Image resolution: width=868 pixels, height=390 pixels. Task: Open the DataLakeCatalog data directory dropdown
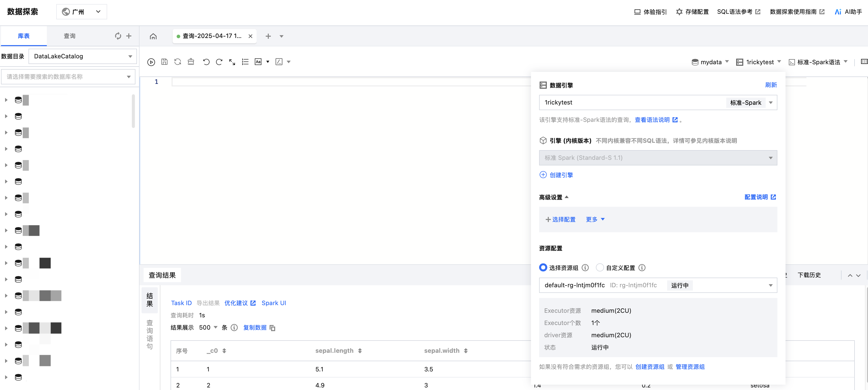pyautogui.click(x=82, y=56)
